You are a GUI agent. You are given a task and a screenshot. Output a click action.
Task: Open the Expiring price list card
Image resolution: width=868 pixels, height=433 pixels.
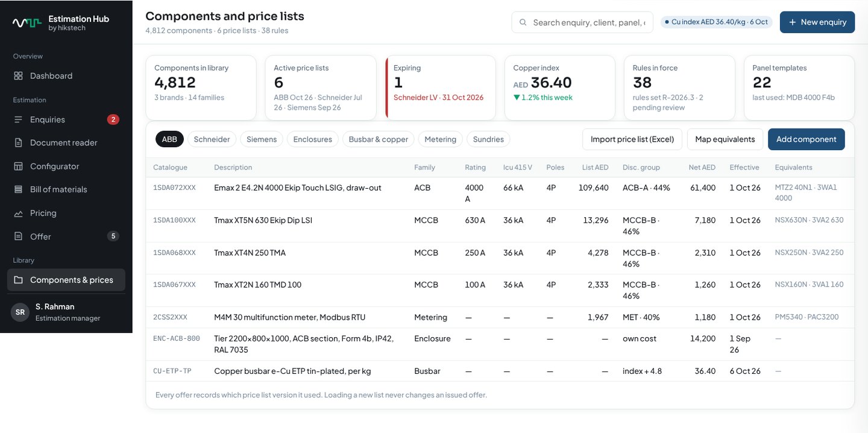point(440,88)
